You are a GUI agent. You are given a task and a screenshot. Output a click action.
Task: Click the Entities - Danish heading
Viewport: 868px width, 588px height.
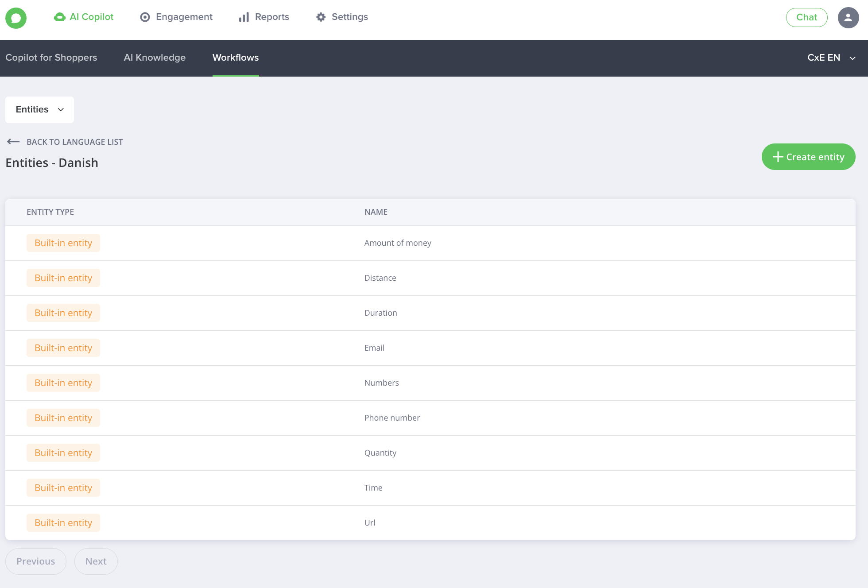click(52, 163)
